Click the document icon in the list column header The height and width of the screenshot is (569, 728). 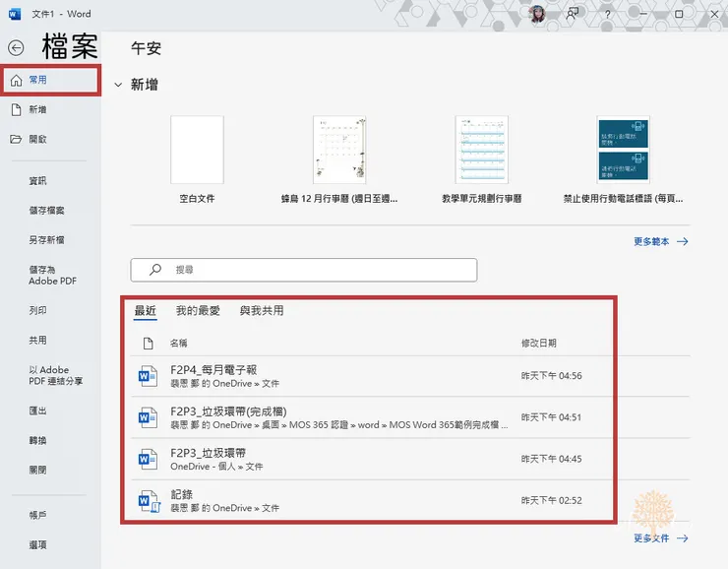tap(149, 344)
